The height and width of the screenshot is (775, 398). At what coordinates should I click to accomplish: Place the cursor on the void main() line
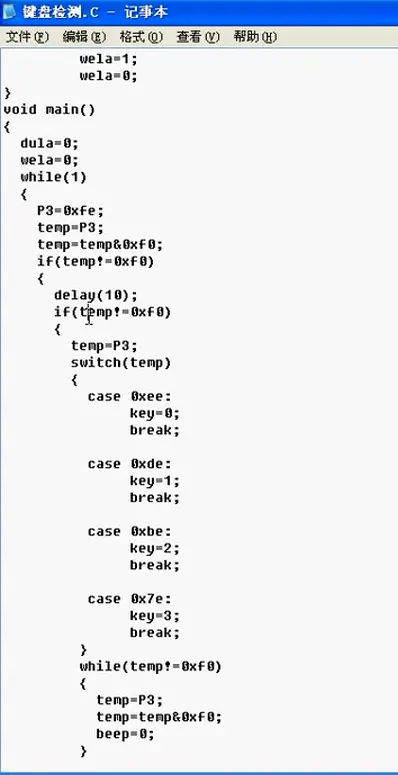[49, 109]
